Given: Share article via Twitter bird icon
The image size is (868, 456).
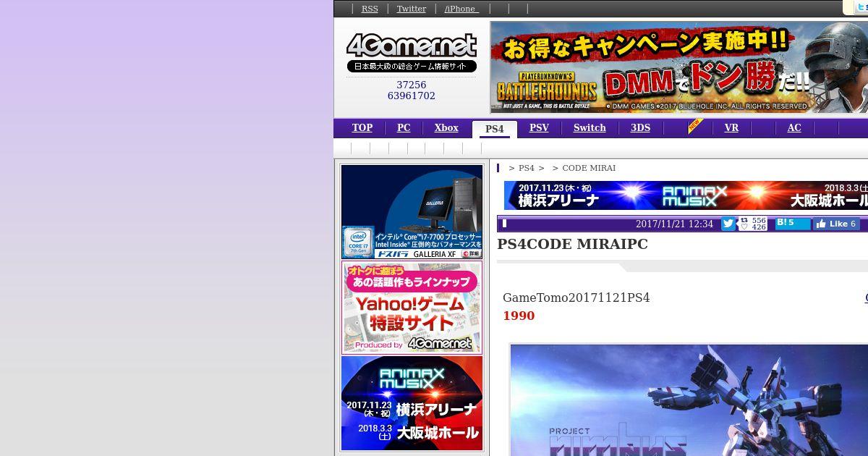Looking at the screenshot, I should (728, 224).
